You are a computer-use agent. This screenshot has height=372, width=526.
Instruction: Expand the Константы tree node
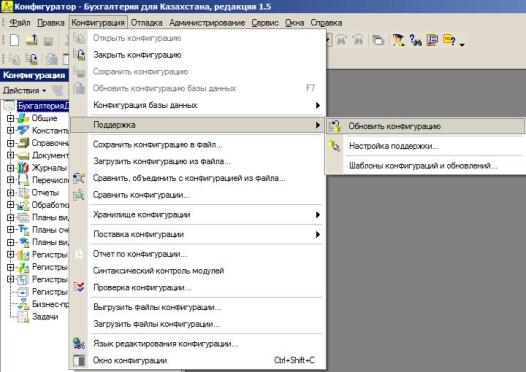(x=10, y=130)
